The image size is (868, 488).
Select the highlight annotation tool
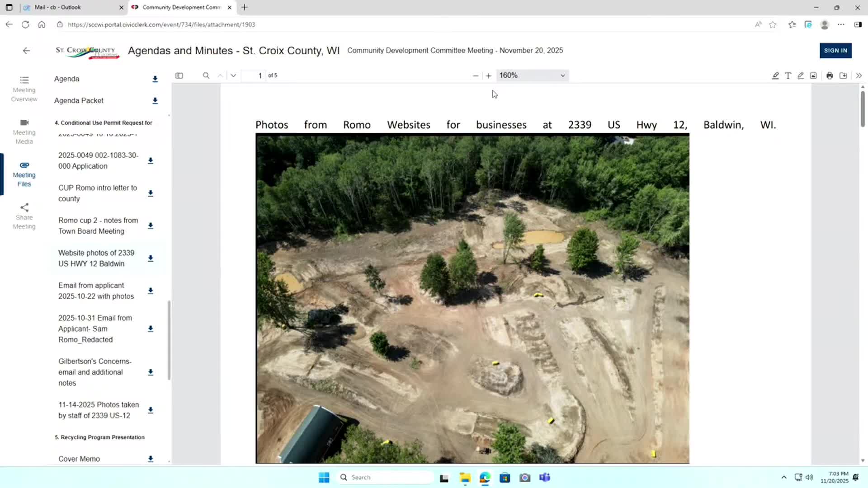[775, 75]
